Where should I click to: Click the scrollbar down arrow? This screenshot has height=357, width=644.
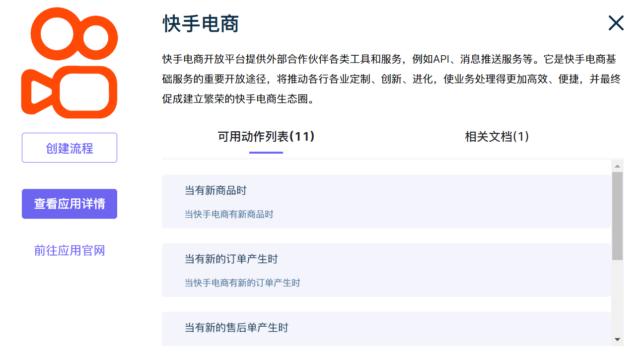pos(617,340)
